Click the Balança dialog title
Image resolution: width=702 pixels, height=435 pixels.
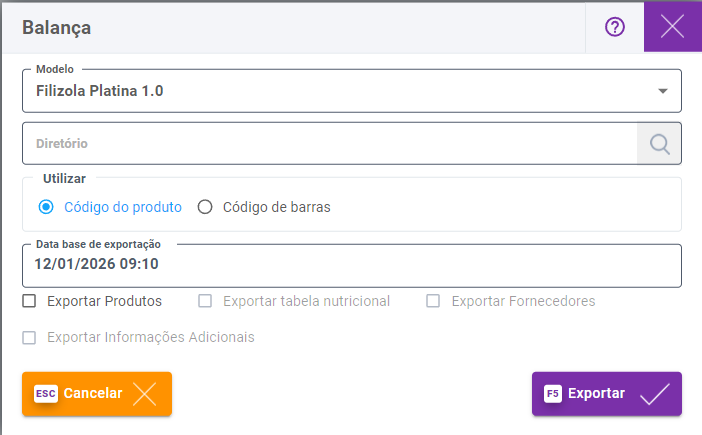click(x=57, y=27)
